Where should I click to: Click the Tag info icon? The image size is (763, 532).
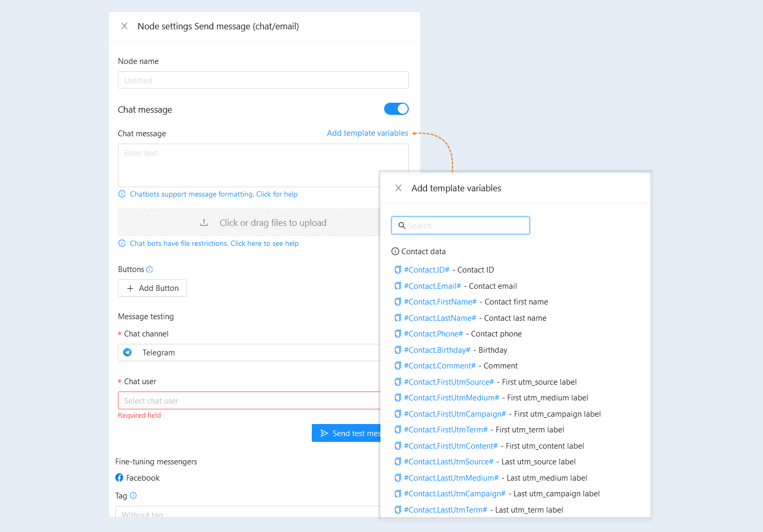[x=133, y=495]
